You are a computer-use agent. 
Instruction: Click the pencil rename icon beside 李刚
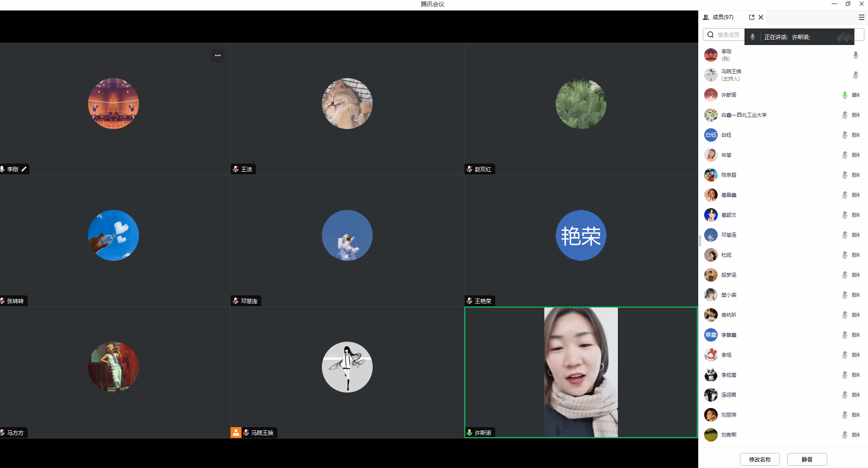(x=24, y=169)
